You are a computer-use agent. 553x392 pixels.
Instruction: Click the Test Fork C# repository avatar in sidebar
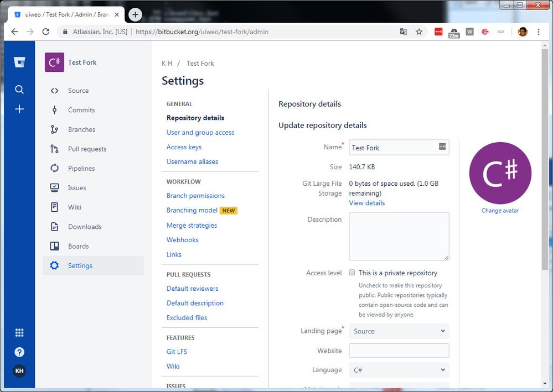54,62
